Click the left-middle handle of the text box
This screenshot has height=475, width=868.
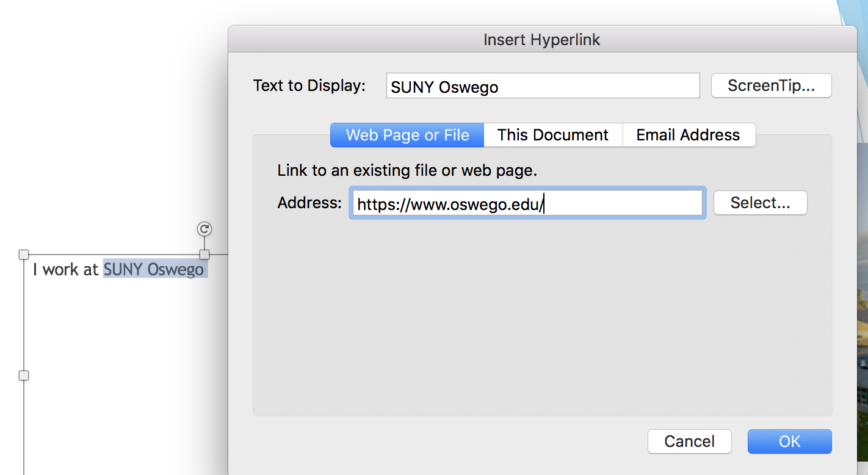[24, 375]
